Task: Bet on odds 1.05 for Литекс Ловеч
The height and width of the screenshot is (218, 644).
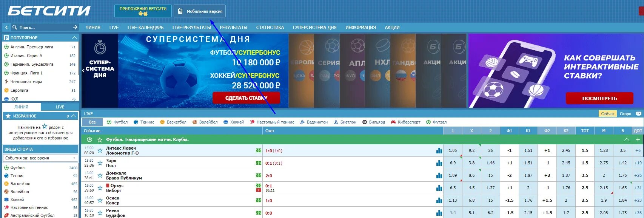Action: [x=453, y=150]
